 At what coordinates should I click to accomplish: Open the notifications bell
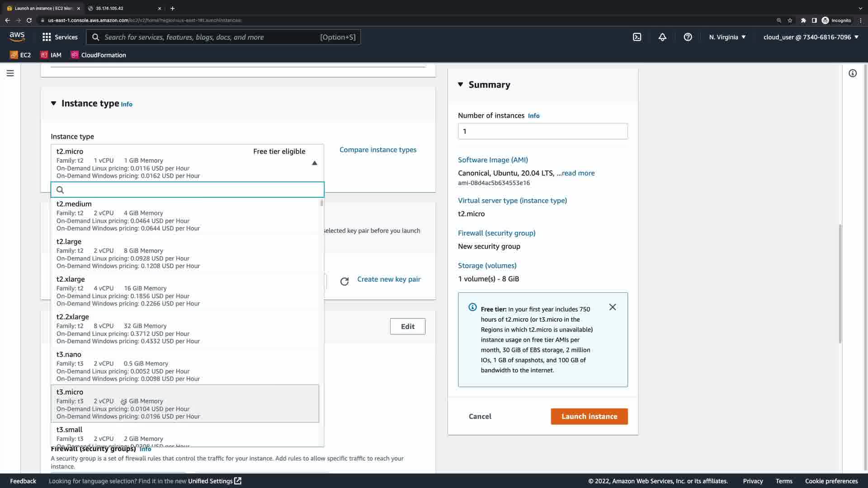662,37
